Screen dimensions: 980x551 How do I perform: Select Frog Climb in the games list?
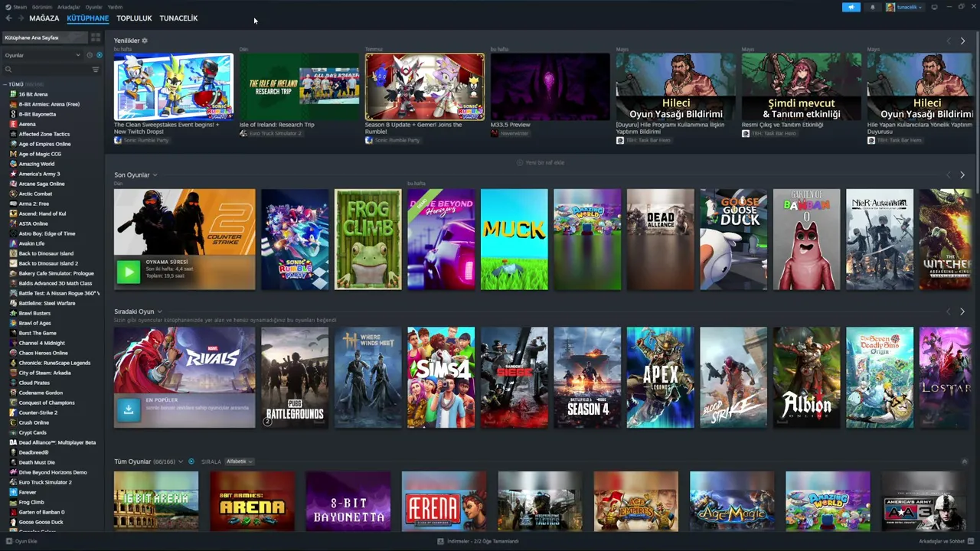(31, 502)
